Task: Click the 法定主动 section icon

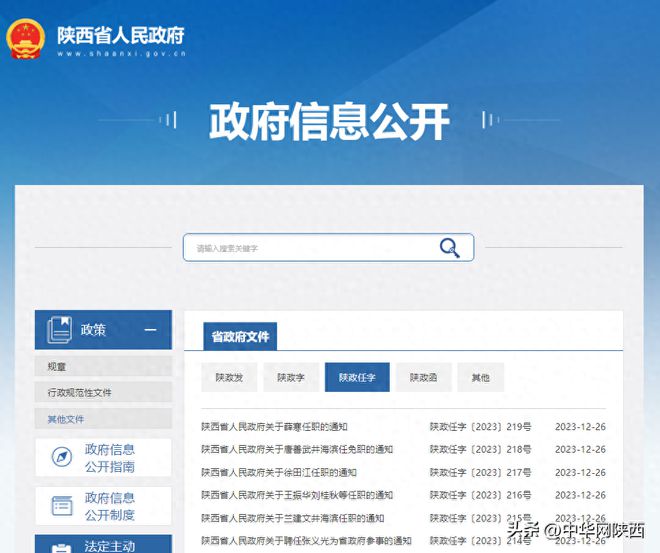Action: [61, 547]
